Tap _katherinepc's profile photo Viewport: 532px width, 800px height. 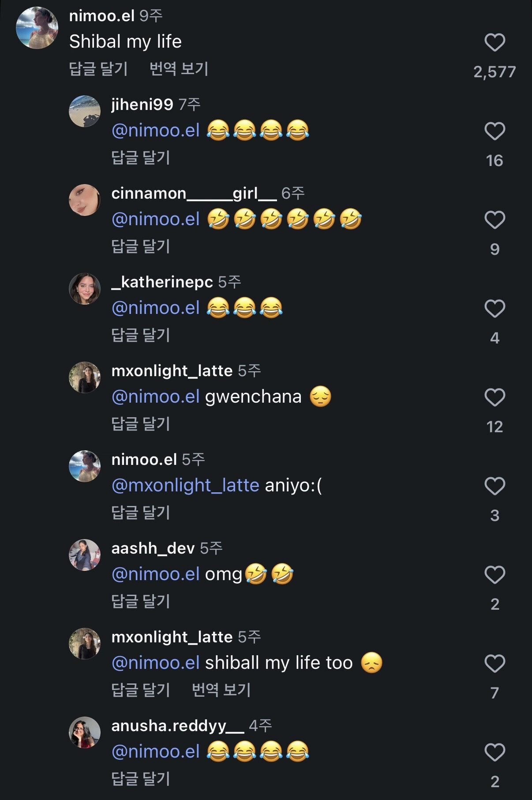[85, 289]
